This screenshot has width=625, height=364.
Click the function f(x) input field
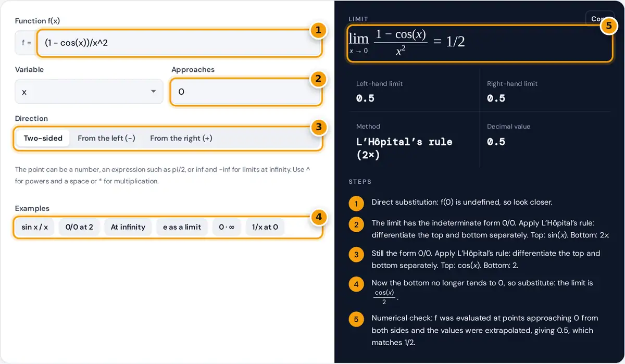point(179,43)
